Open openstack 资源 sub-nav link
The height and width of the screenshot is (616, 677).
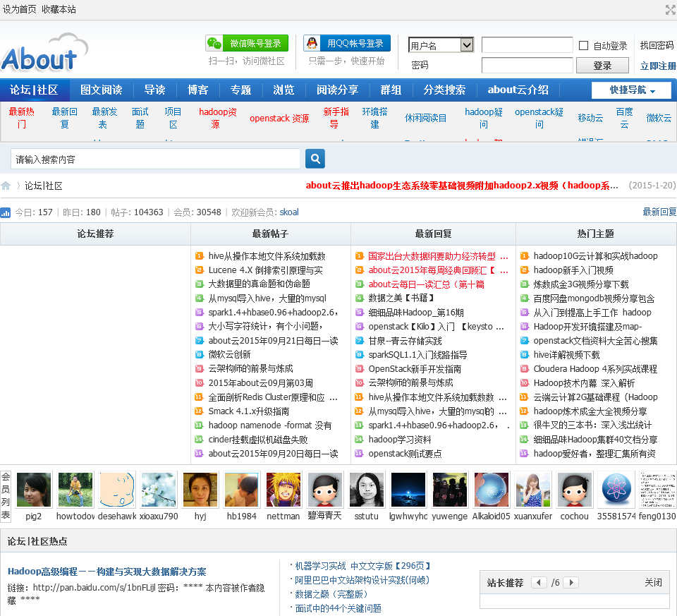pos(279,119)
